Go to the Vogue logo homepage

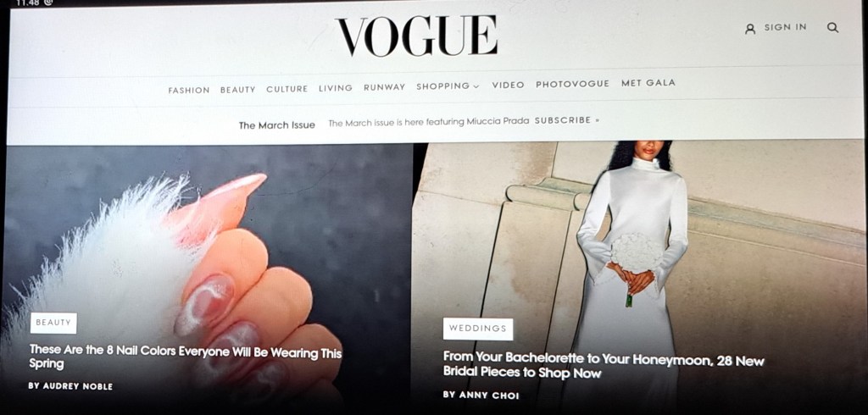416,36
